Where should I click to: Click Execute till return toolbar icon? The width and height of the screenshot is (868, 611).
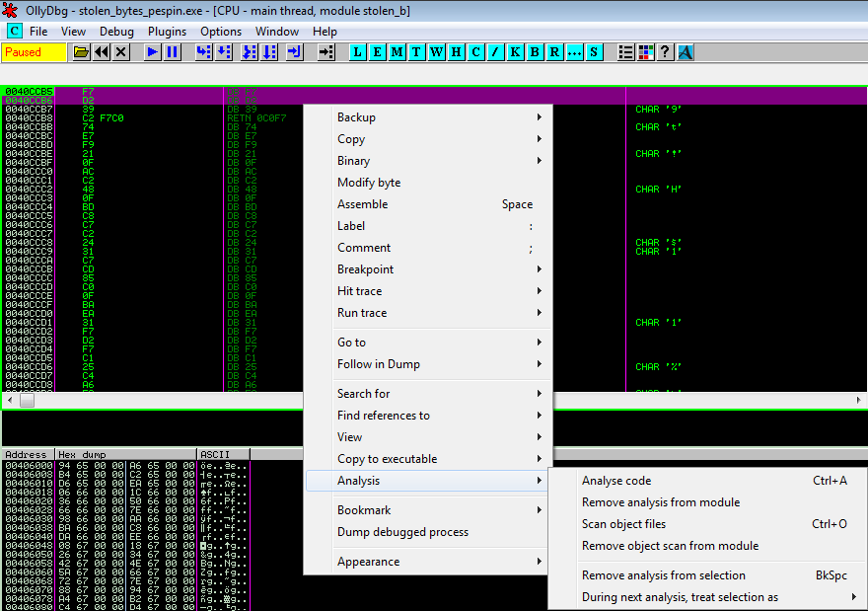tap(295, 52)
